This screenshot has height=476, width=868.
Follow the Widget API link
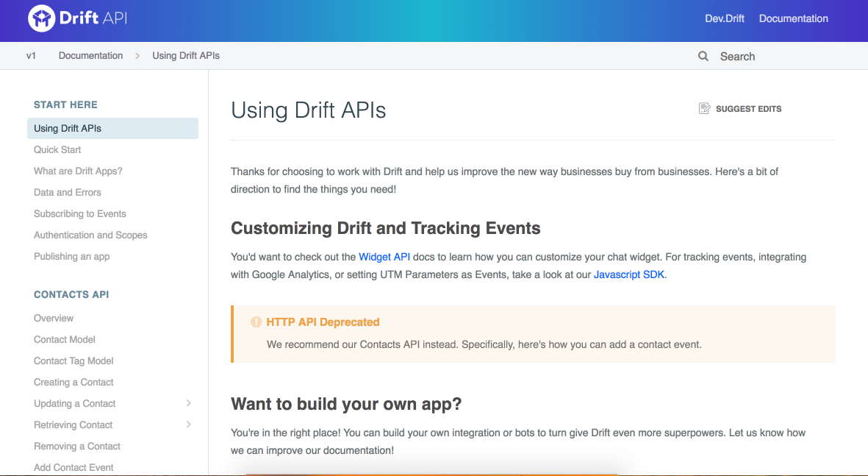(384, 257)
